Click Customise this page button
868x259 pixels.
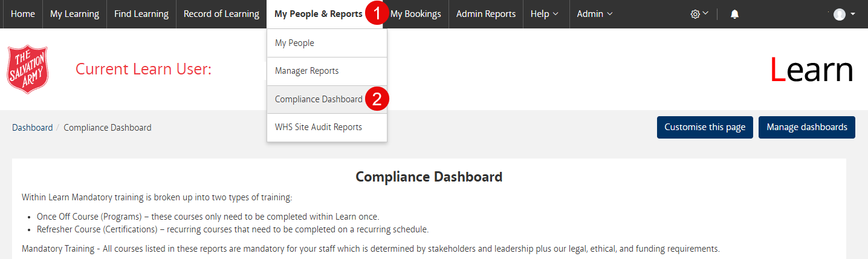(705, 127)
